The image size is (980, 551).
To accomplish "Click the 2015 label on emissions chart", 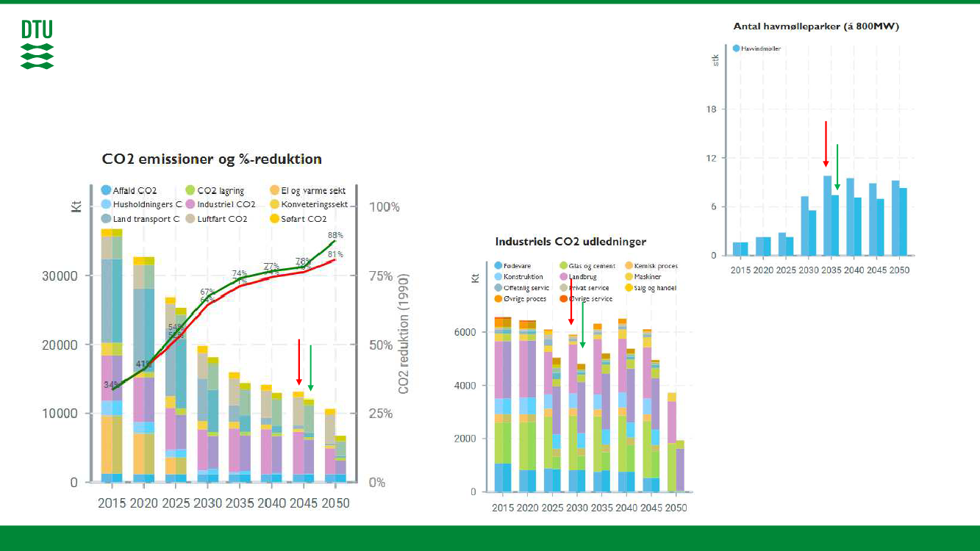I will click(x=112, y=504).
